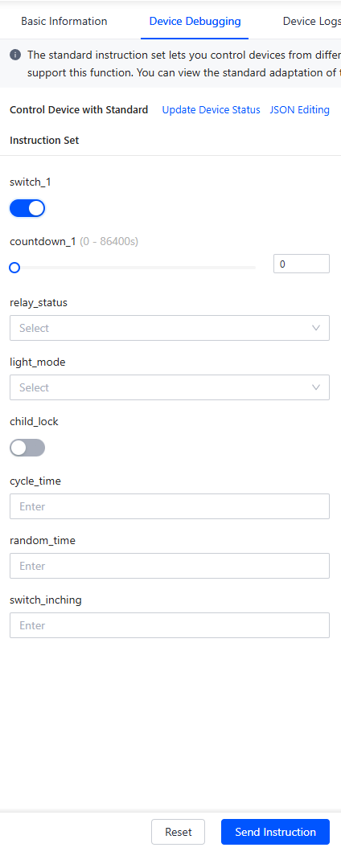This screenshot has width=341, height=868.
Task: Click the Reset button
Action: pos(179,832)
